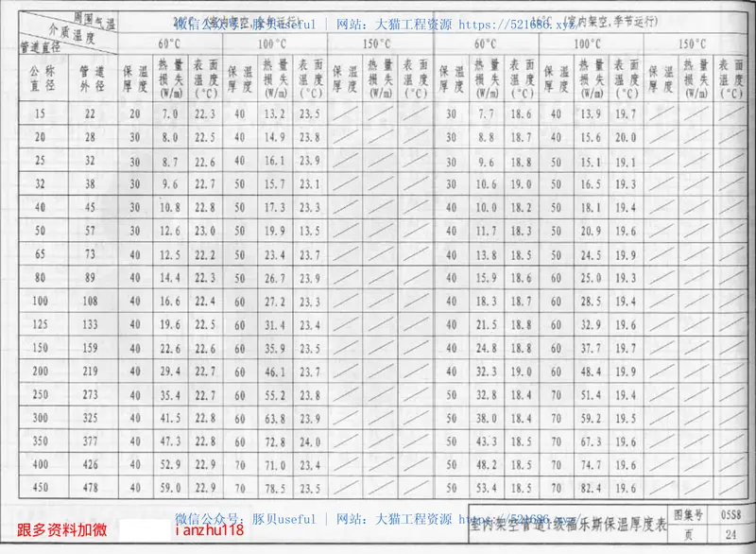Pick heat loss value 7.7

[x=486, y=113]
